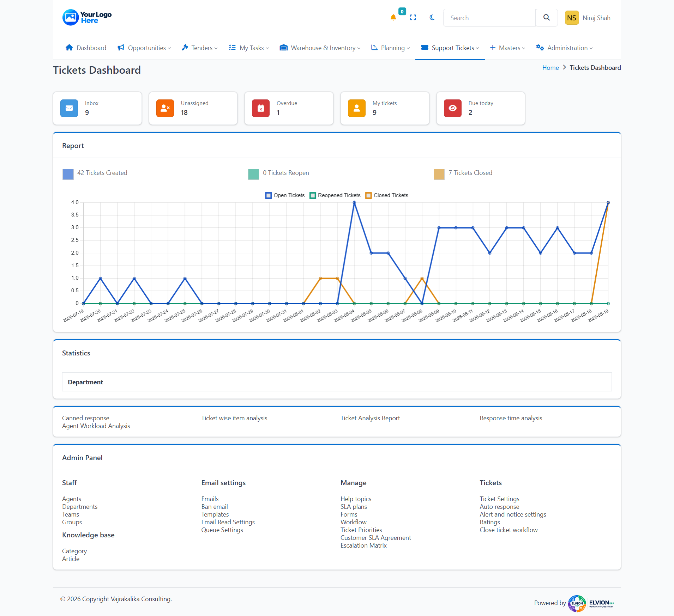The height and width of the screenshot is (616, 674).
Task: Click the blue Tickets Created color swatch
Action: (x=68, y=174)
